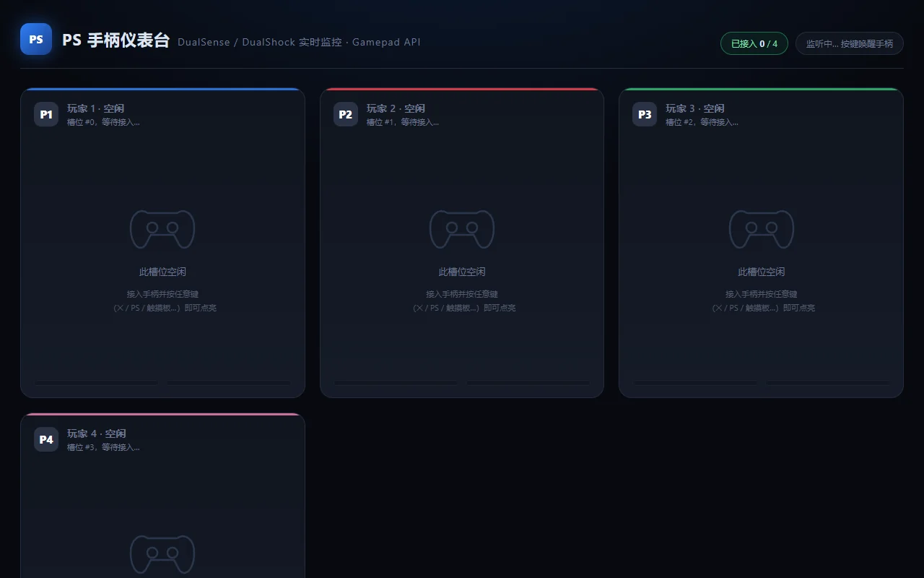Click left progress bar in player 1 card
Viewport: 924px width, 578px height.
click(96, 383)
